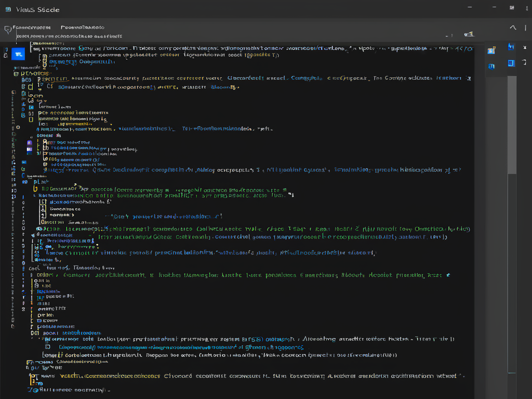Click the Visual Studio Code logo in the title bar
532x399 pixels.
(x=8, y=9)
